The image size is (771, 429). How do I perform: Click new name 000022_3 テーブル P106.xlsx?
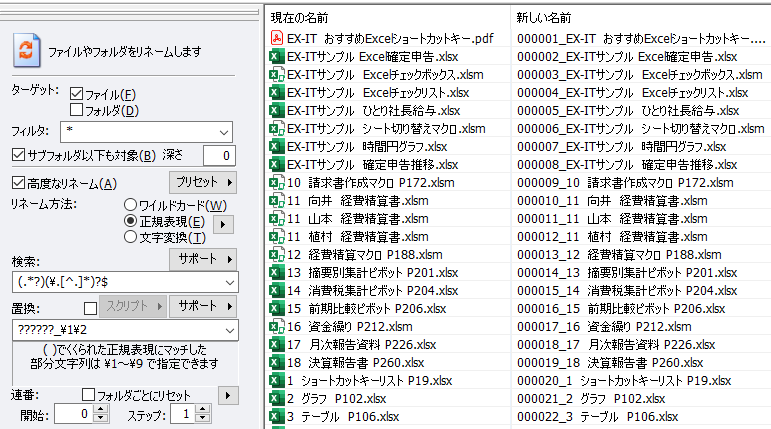point(597,417)
